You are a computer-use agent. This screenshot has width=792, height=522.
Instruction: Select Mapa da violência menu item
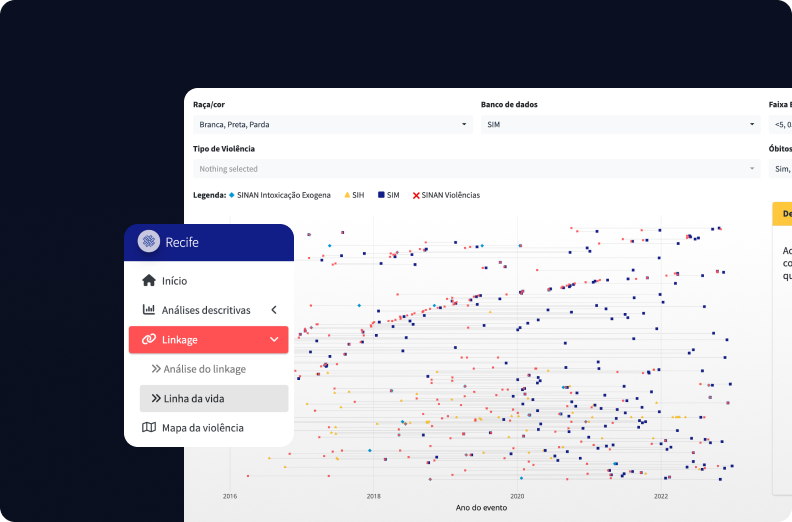tap(203, 428)
